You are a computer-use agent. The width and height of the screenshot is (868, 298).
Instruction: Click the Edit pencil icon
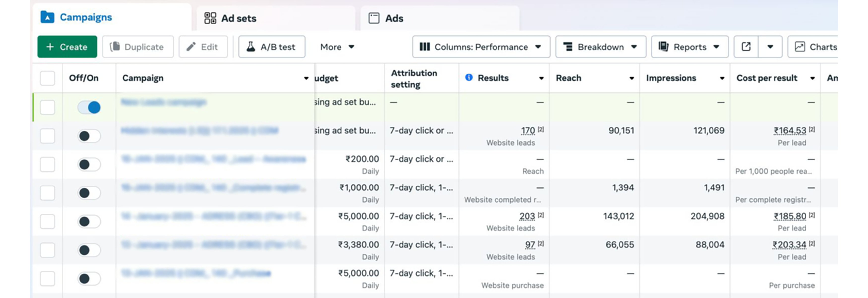pyautogui.click(x=191, y=47)
